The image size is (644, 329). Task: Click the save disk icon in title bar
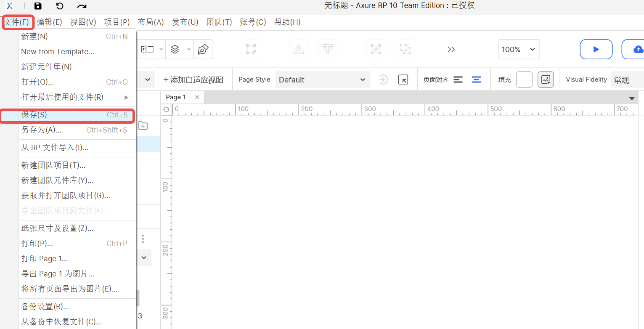pyautogui.click(x=38, y=6)
